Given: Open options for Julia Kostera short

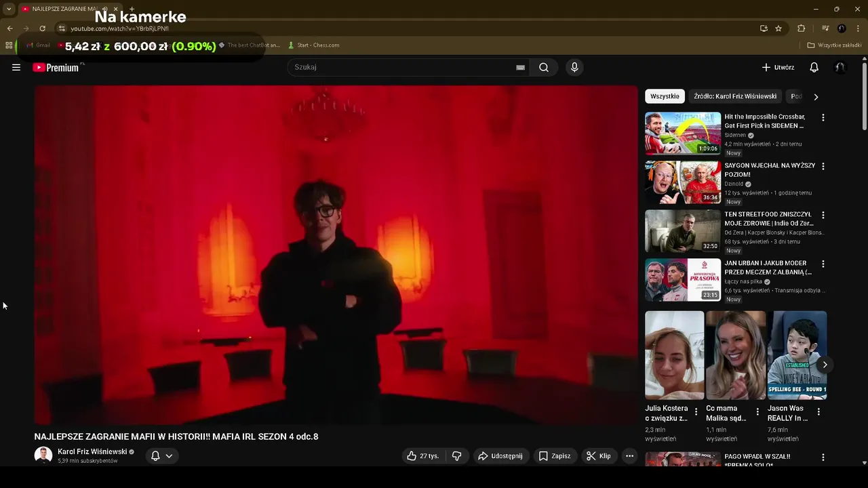Looking at the screenshot, I should pyautogui.click(x=696, y=411).
